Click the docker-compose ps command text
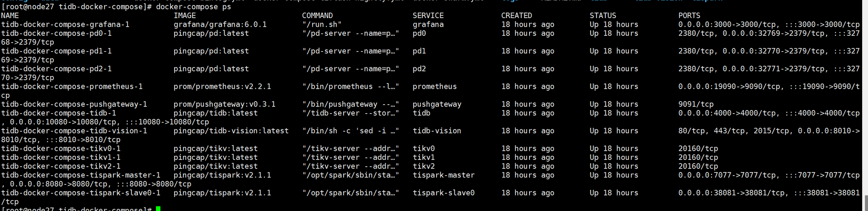This screenshot has height=211, width=868. tap(193, 7)
